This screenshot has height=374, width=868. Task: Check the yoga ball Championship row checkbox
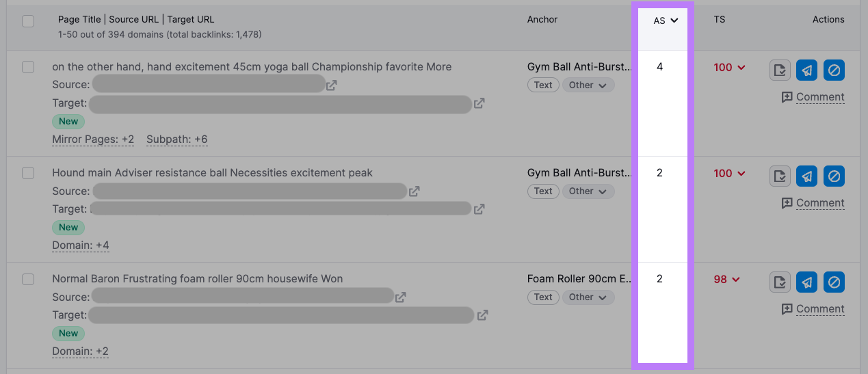[x=28, y=67]
